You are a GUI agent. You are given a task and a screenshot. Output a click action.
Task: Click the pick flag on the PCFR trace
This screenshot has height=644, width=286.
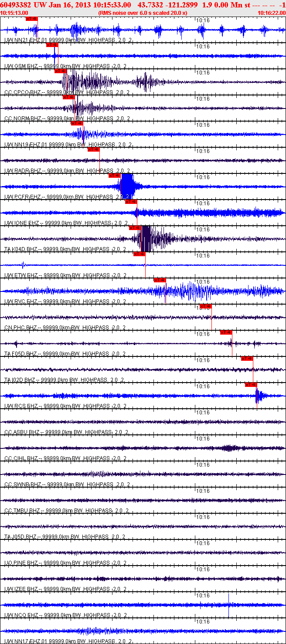pyautogui.click(x=115, y=176)
